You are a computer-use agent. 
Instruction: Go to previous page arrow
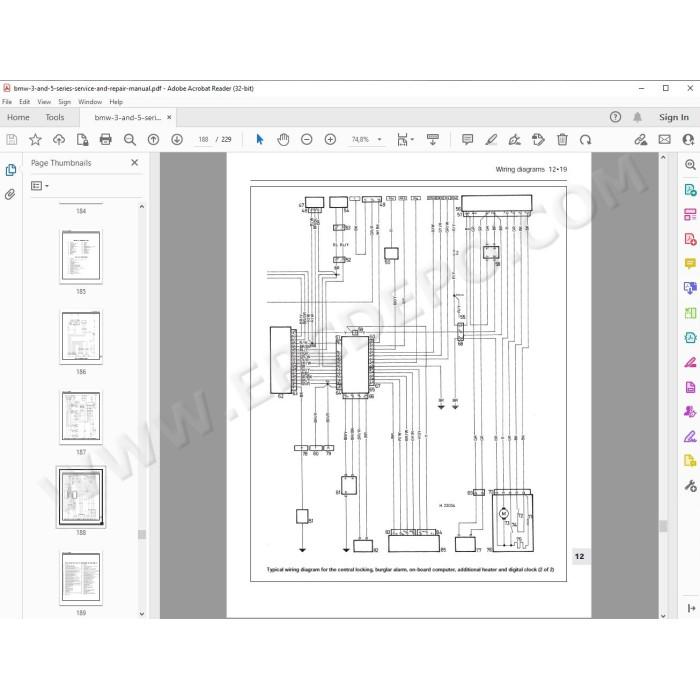[x=153, y=140]
